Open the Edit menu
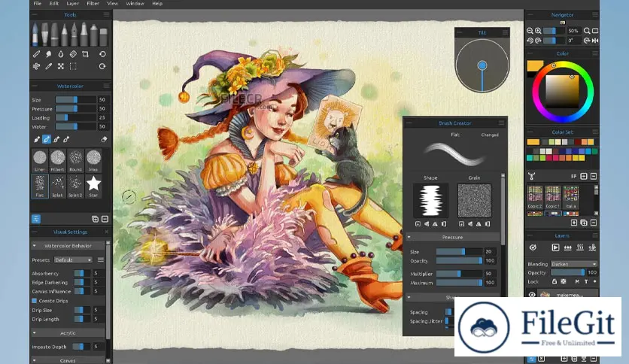The width and height of the screenshot is (629, 364). click(x=53, y=4)
